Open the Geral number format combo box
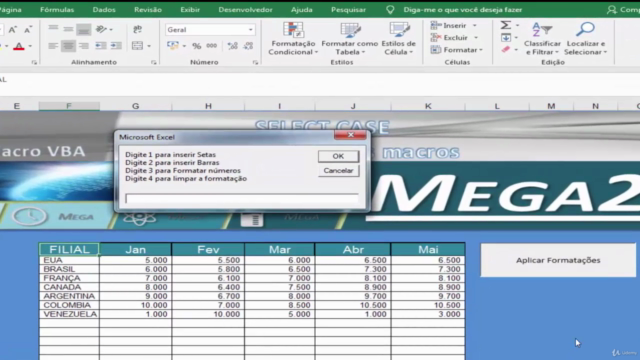 click(210, 29)
